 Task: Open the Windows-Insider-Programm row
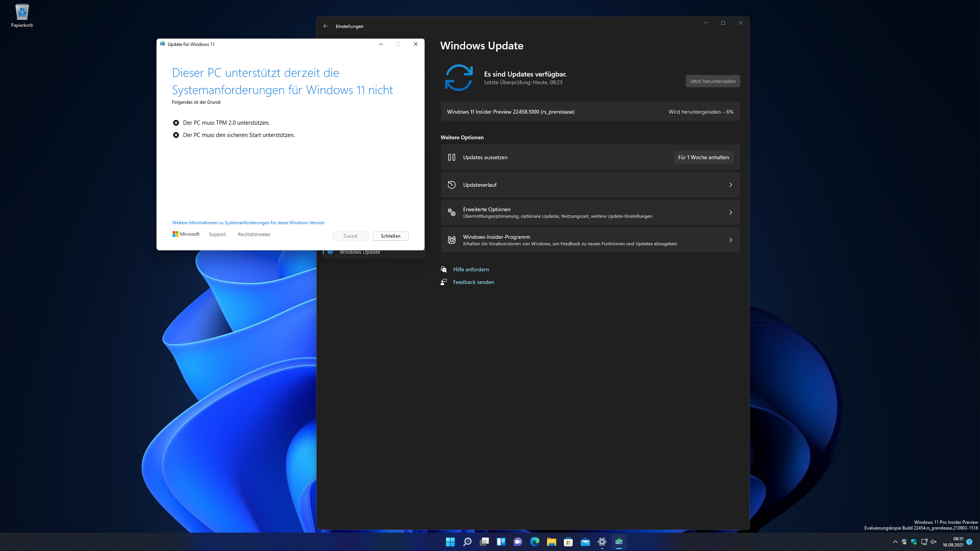point(590,240)
